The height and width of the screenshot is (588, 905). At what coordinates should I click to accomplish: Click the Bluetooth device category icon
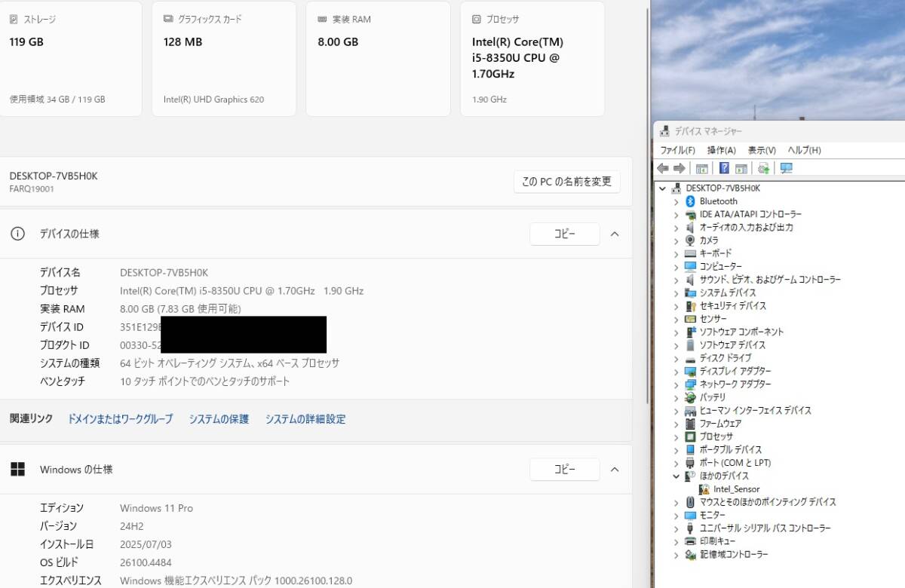[x=690, y=201]
